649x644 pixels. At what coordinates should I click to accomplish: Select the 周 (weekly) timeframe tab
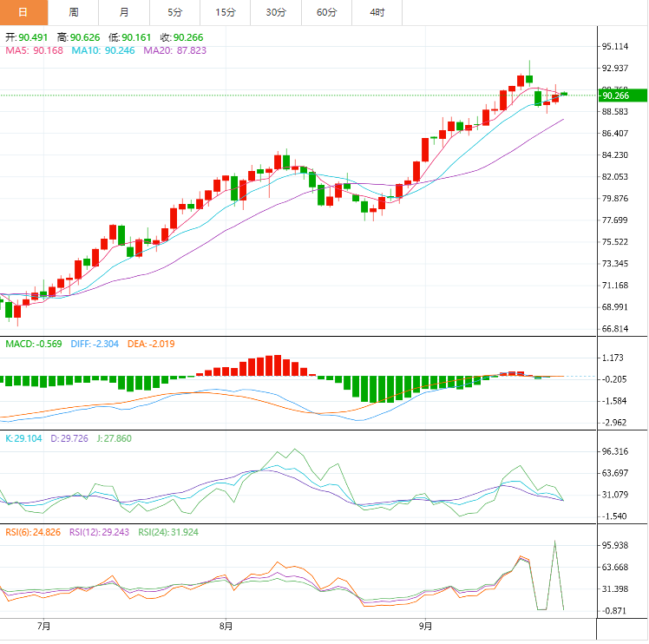pyautogui.click(x=74, y=12)
